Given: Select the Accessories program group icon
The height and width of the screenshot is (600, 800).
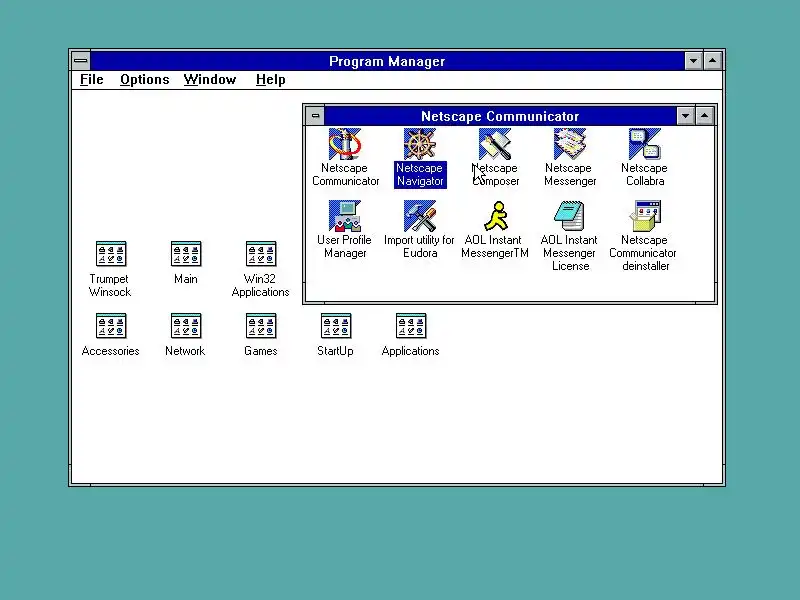Looking at the screenshot, I should click(x=111, y=326).
